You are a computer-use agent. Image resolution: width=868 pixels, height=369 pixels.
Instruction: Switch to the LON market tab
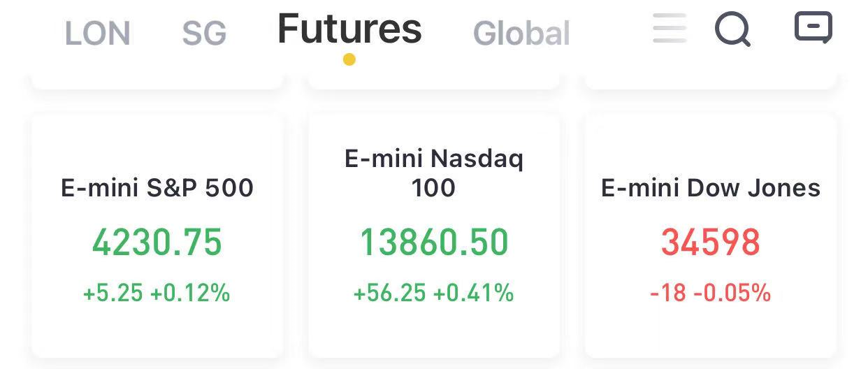97,34
